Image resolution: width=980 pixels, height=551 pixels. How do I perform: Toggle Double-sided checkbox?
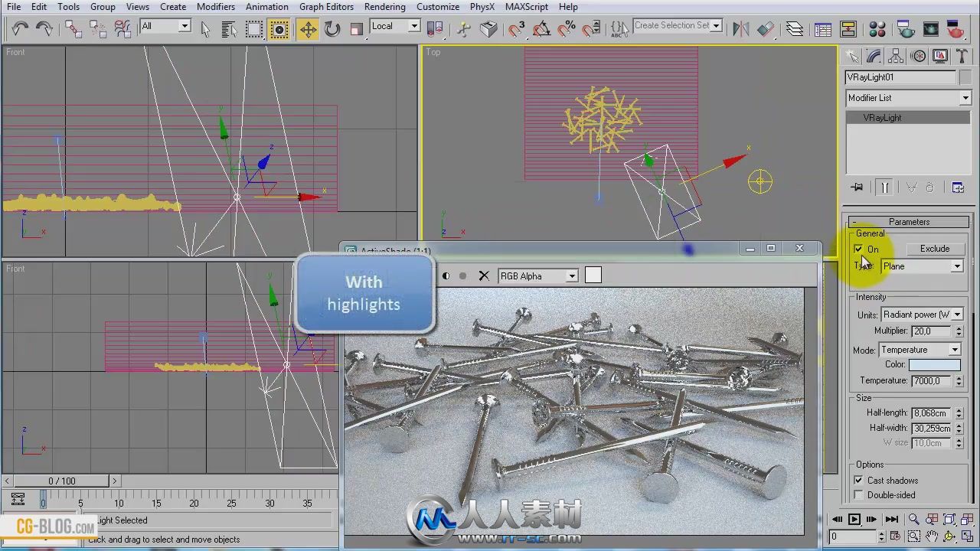tap(859, 495)
